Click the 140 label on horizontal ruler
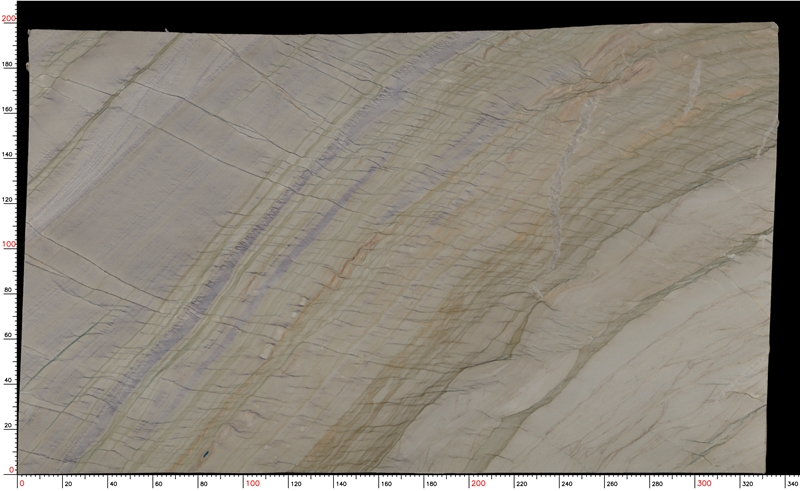This screenshot has width=800, height=491. point(341,483)
